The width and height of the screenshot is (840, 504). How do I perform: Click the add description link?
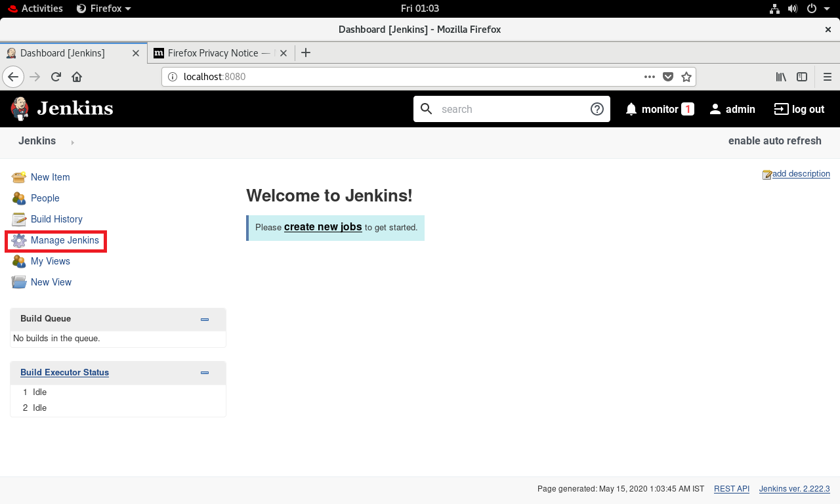(801, 174)
